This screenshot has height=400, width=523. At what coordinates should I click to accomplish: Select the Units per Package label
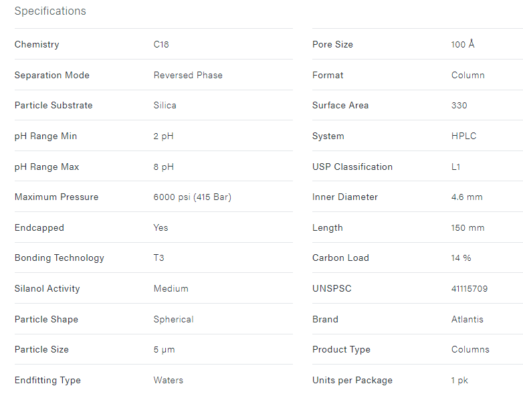click(352, 380)
